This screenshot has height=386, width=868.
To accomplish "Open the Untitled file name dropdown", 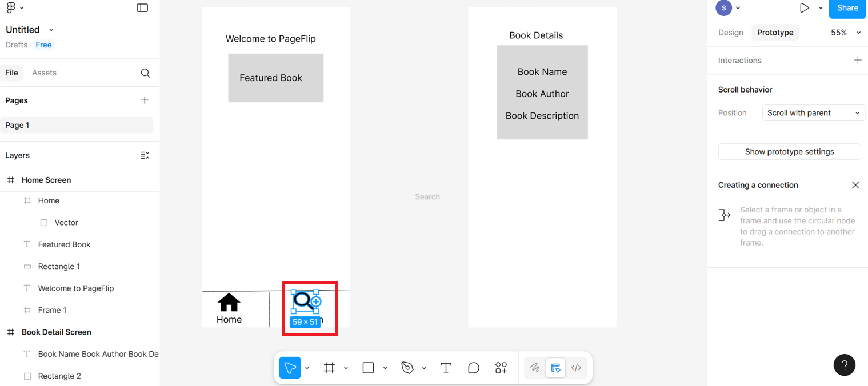I will point(51,30).
